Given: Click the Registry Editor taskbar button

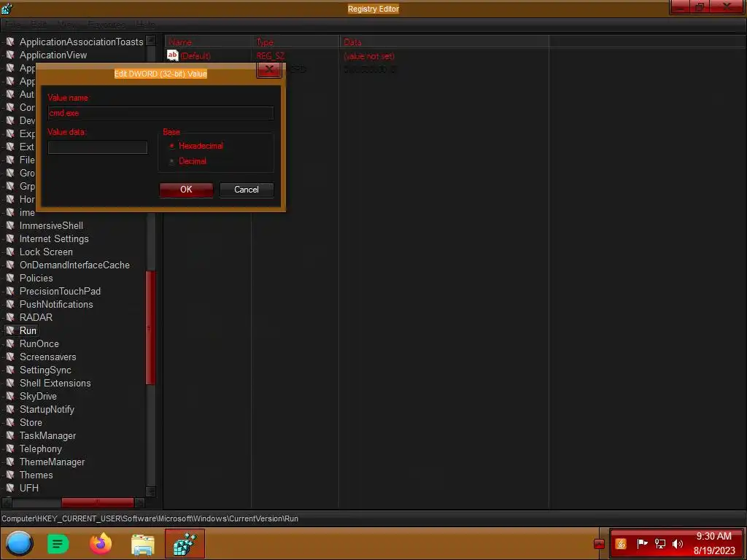Looking at the screenshot, I should pos(185,543).
